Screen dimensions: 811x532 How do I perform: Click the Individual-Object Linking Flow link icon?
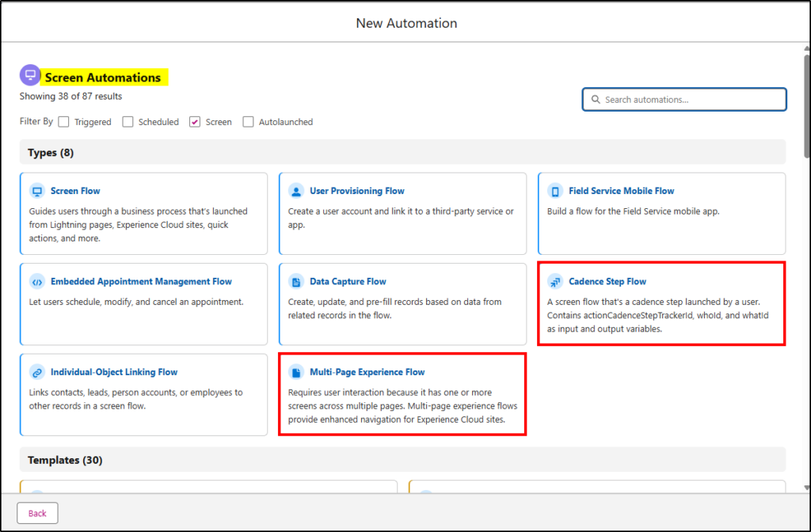36,372
